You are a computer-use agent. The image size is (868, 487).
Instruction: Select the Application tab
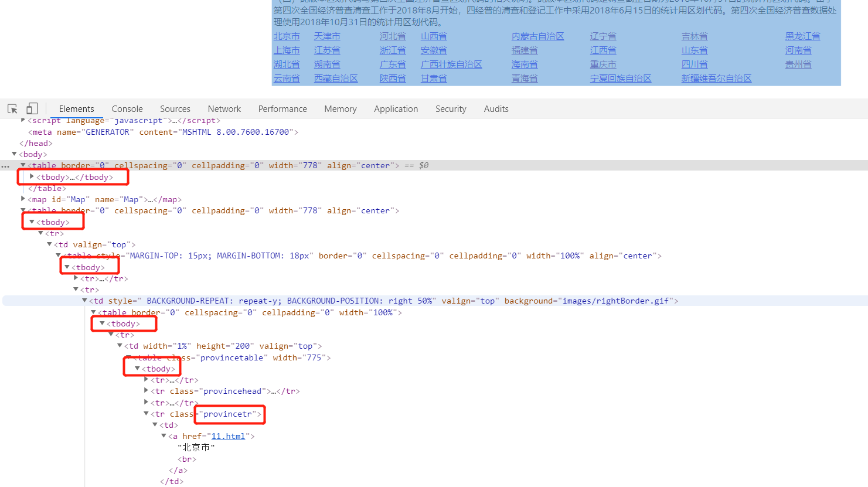point(396,109)
